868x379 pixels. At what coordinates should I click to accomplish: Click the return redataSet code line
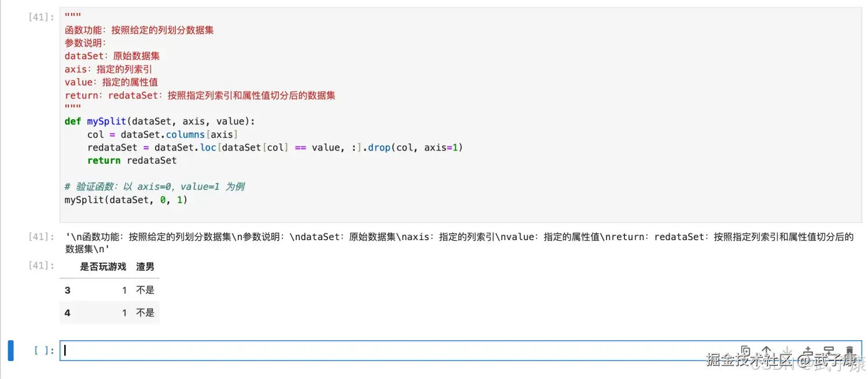132,160
